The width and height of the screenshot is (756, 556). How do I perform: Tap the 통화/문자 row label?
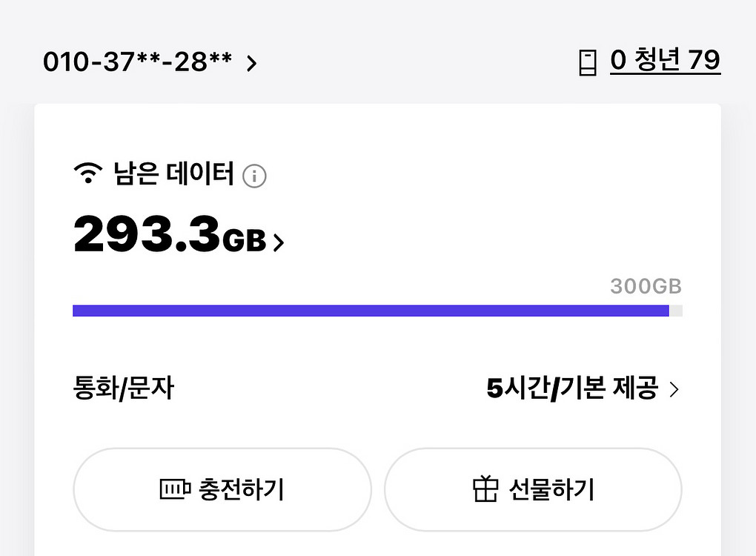point(123,388)
